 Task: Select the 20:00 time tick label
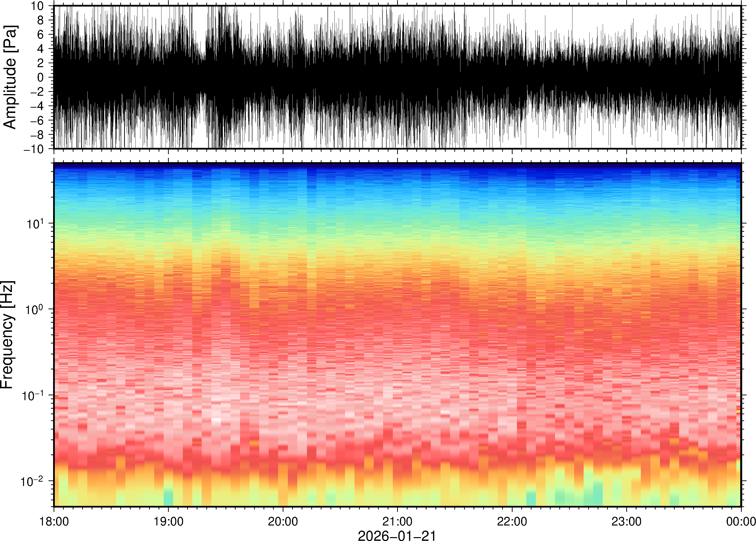283,521
